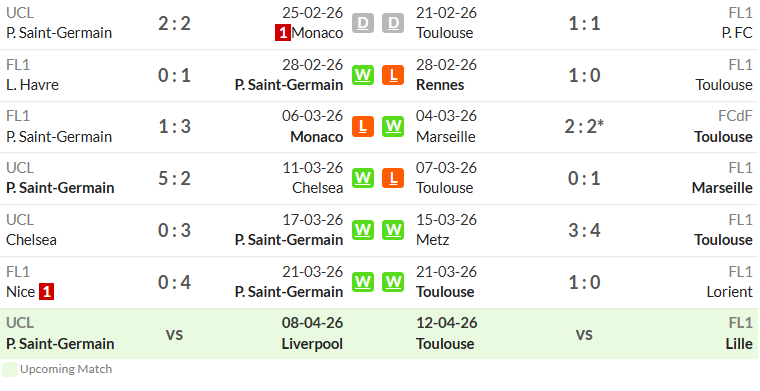Screen dimensions: 760x391
Task: Click the green W badge beside Metz 15-03-26
Action: coord(393,230)
